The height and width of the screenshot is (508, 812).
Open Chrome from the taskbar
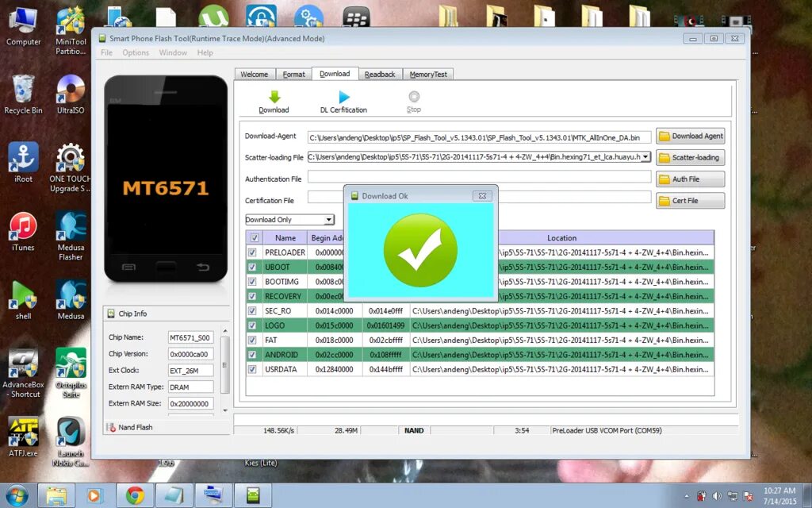tap(135, 495)
